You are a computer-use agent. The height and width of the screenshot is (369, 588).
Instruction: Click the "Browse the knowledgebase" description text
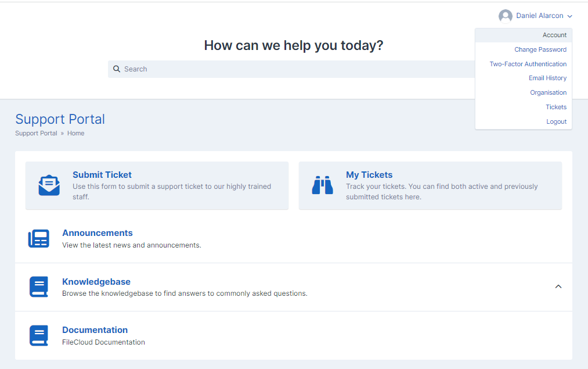click(x=185, y=293)
